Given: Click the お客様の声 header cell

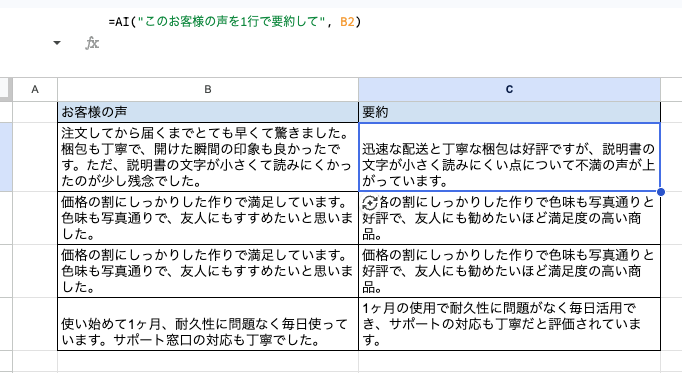Looking at the screenshot, I should click(x=208, y=112).
